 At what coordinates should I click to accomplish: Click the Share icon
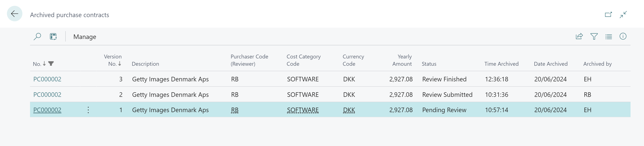point(579,36)
